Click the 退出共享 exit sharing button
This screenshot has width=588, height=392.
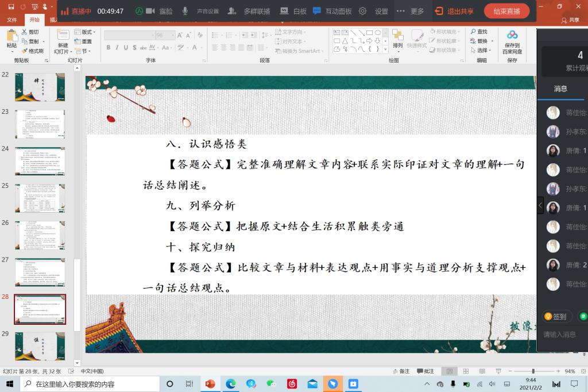point(454,11)
